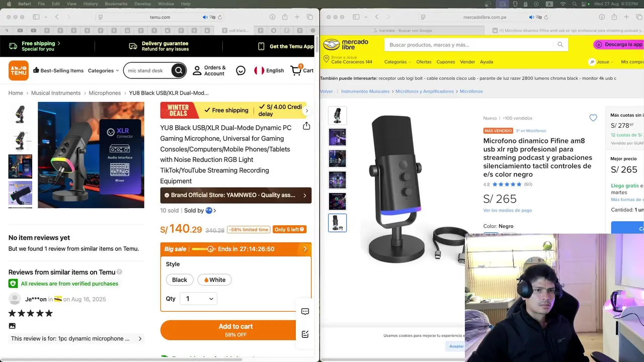Open floating chat message icon
This screenshot has width=644, height=362.
pyautogui.click(x=305, y=312)
